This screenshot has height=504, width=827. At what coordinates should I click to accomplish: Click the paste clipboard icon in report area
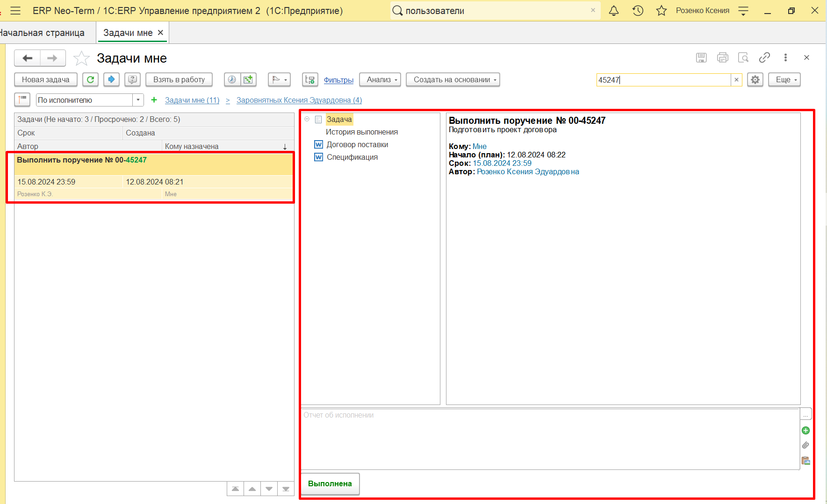(805, 460)
